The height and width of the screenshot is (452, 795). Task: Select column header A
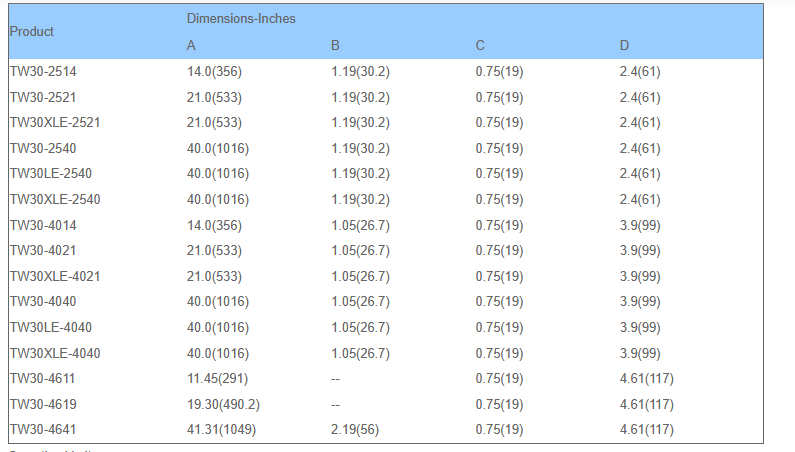point(191,45)
